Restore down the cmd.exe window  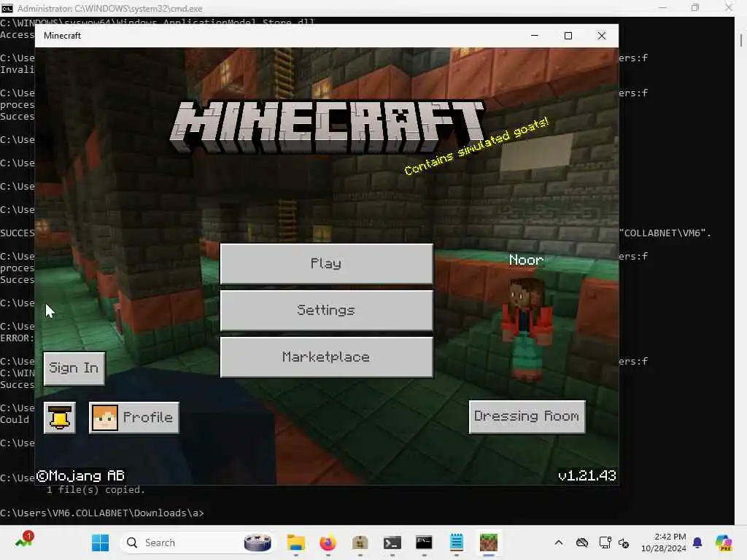pyautogui.click(x=695, y=8)
